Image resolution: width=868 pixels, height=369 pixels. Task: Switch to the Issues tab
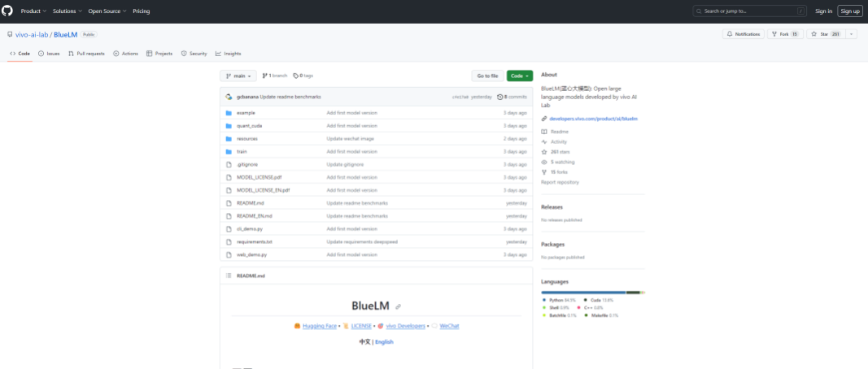click(50, 54)
